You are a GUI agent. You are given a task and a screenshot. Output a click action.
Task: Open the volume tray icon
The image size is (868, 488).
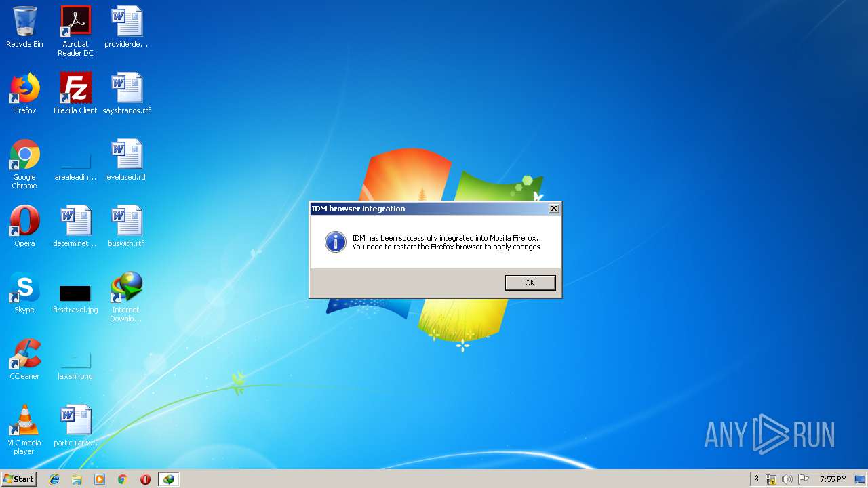[x=787, y=479]
